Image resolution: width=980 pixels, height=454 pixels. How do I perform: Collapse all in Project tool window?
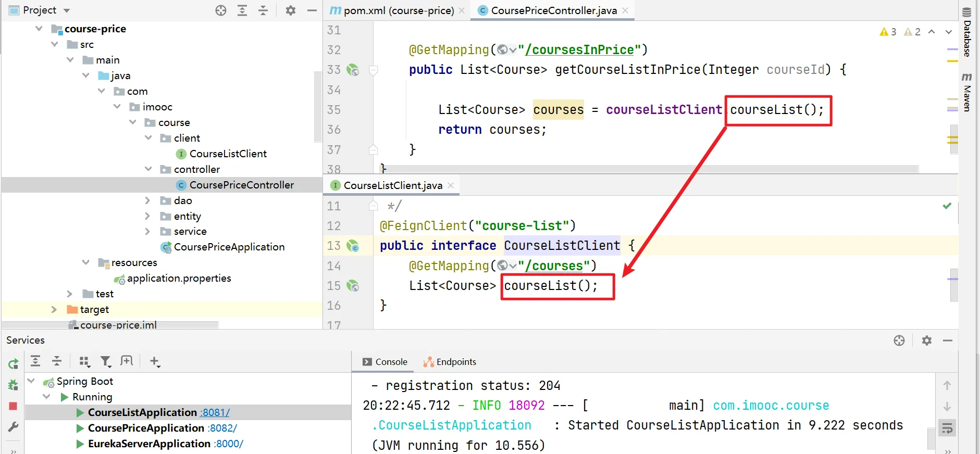click(x=263, y=10)
